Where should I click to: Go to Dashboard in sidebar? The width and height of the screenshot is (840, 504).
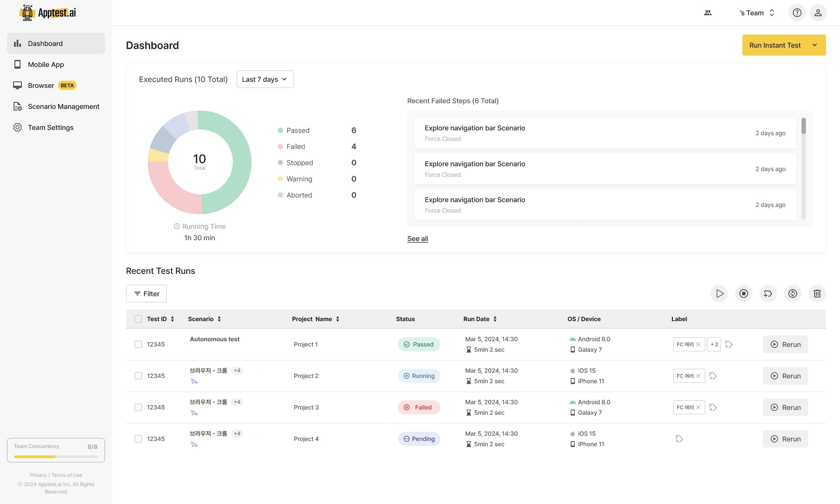click(56, 43)
